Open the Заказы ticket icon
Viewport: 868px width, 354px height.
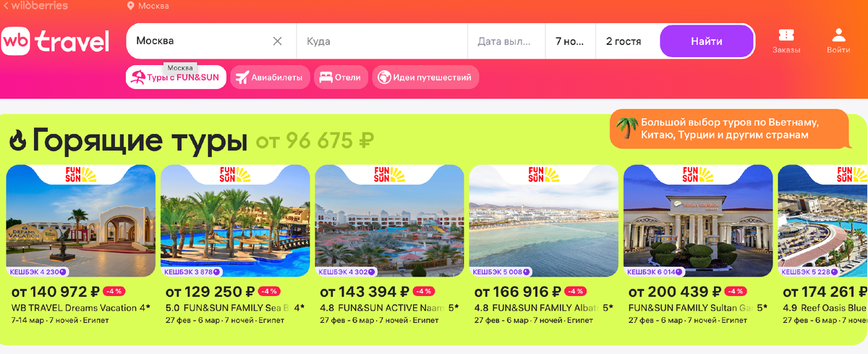click(786, 35)
